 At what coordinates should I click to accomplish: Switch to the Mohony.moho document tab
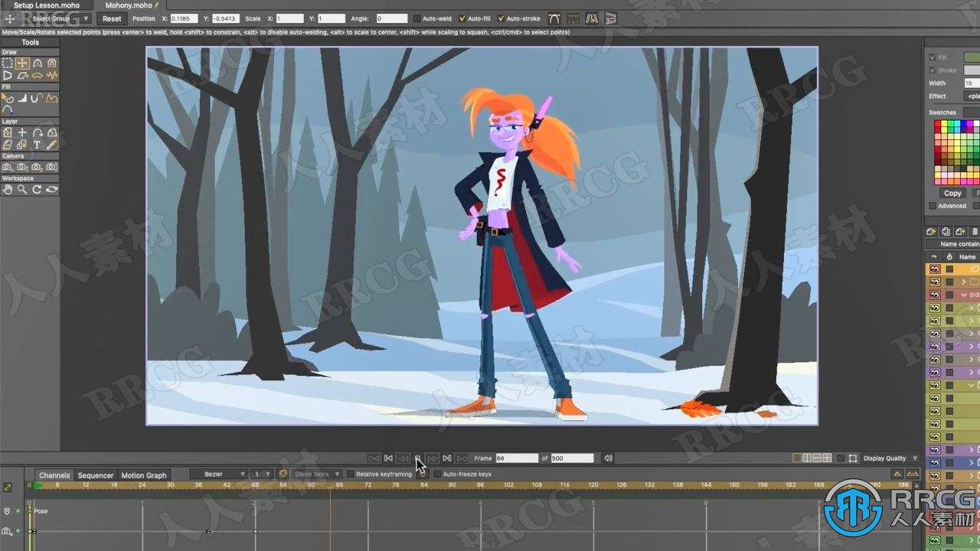[x=131, y=5]
